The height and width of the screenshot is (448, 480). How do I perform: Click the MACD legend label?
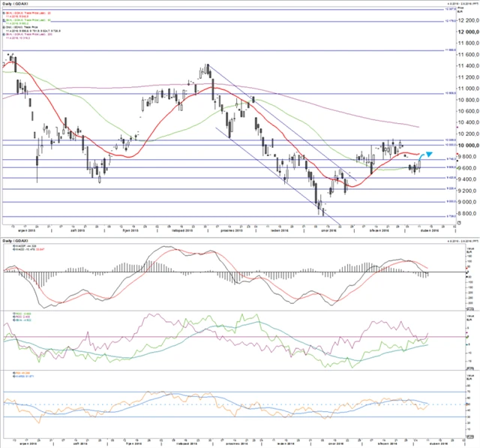click(22, 245)
